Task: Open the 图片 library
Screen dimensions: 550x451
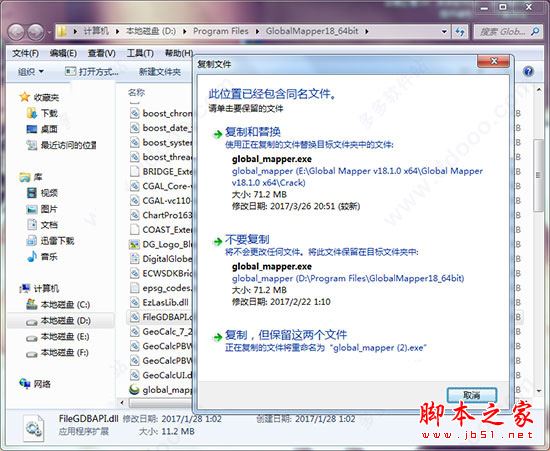Action: [x=42, y=209]
